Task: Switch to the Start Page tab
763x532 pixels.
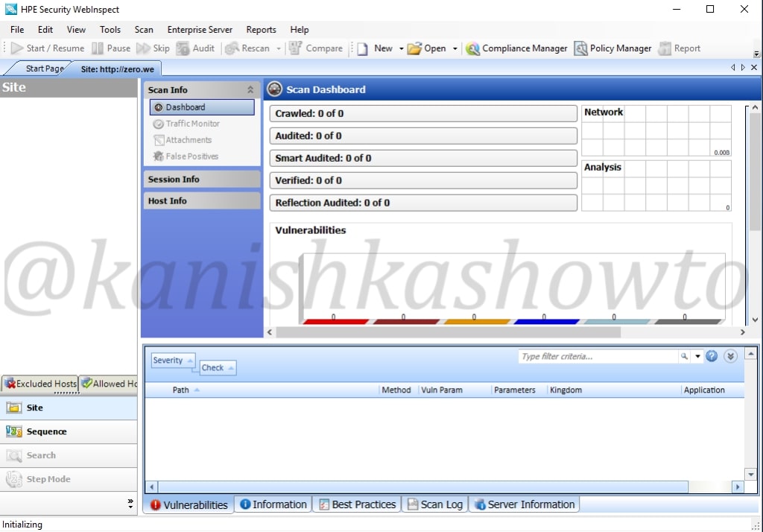Action: coord(44,69)
